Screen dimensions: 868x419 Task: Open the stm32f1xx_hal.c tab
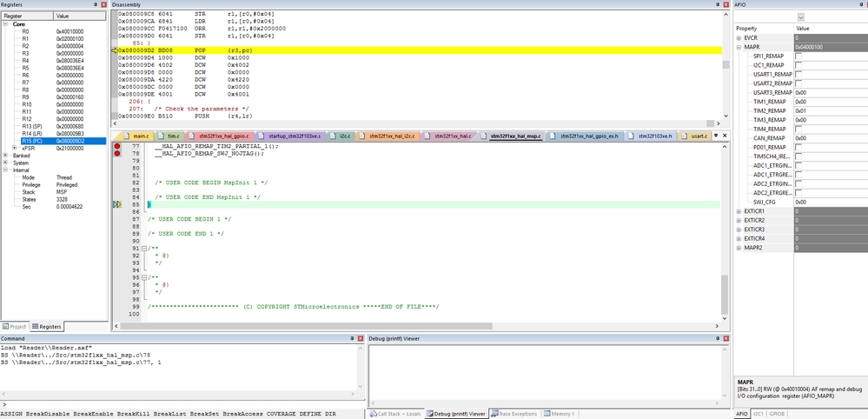point(449,136)
